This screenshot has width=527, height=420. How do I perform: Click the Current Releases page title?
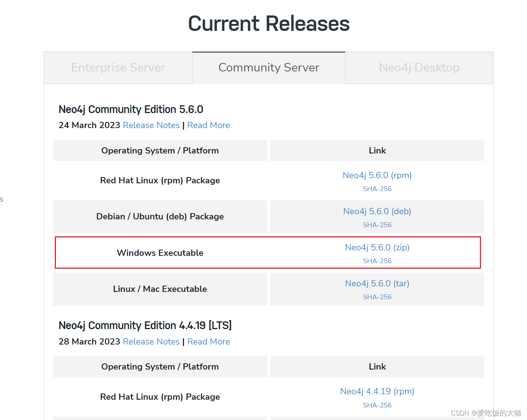[269, 24]
